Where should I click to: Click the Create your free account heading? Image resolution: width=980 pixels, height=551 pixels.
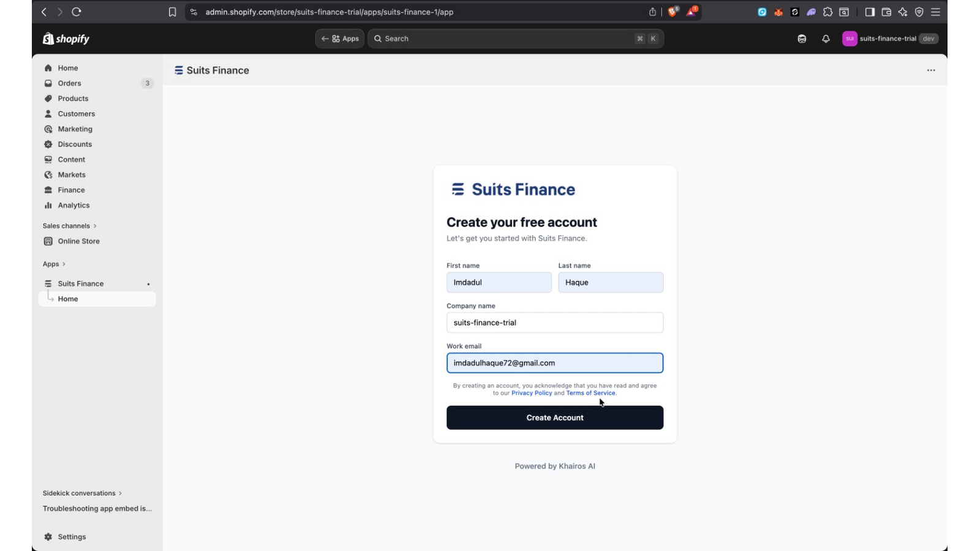[x=522, y=222]
